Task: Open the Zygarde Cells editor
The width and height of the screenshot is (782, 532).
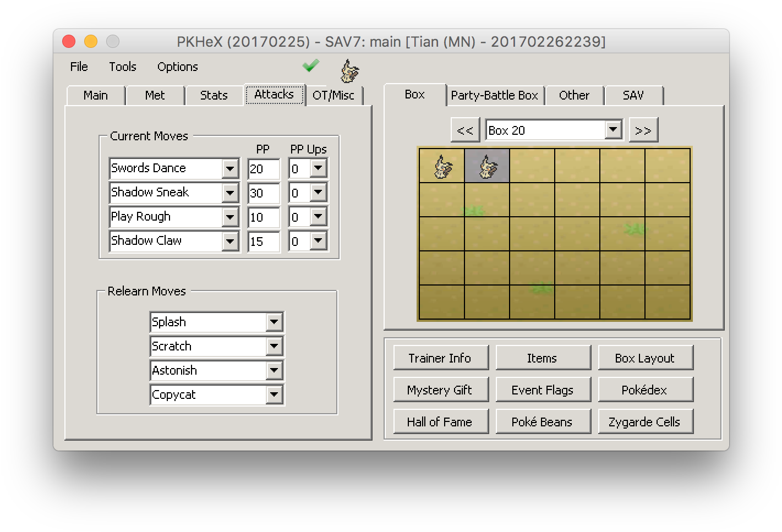Action: click(645, 421)
